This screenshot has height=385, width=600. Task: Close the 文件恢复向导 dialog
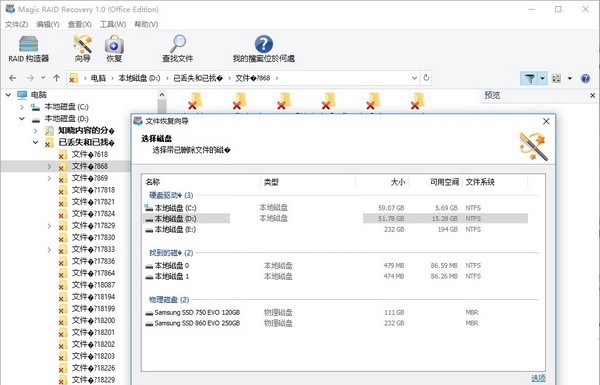tap(546, 121)
